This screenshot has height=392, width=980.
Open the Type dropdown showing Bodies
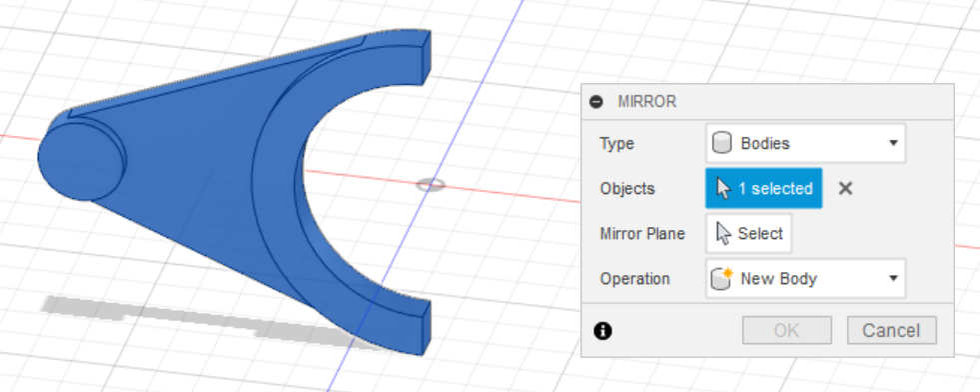(x=805, y=143)
